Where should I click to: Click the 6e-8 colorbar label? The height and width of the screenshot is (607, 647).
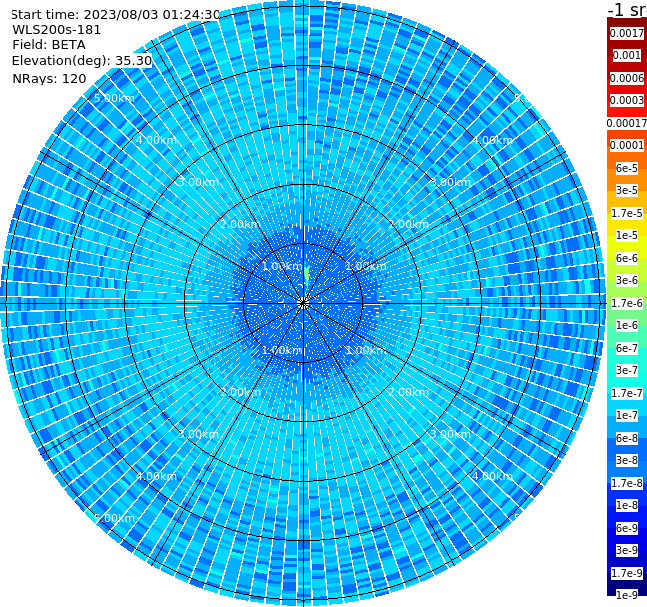[627, 438]
